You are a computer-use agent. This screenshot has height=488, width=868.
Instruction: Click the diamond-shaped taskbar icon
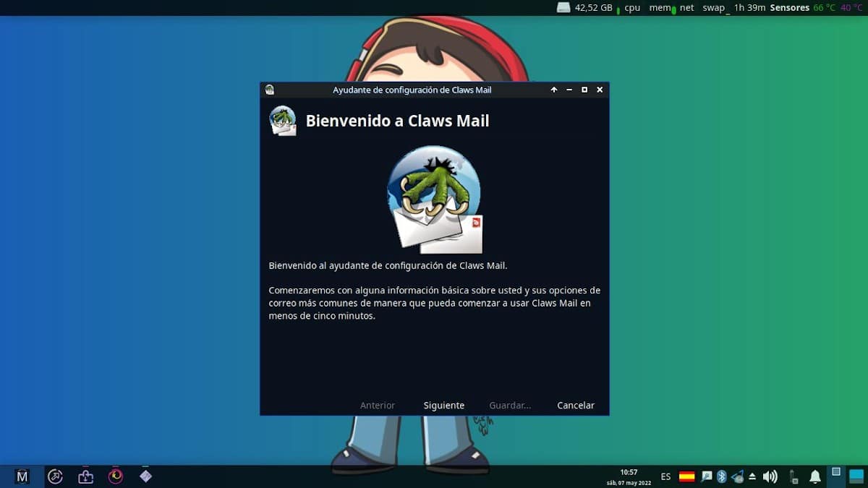click(x=145, y=476)
